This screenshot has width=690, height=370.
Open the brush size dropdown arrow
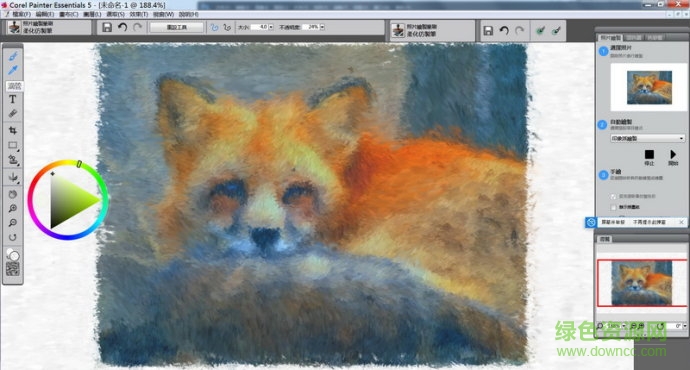tap(271, 27)
